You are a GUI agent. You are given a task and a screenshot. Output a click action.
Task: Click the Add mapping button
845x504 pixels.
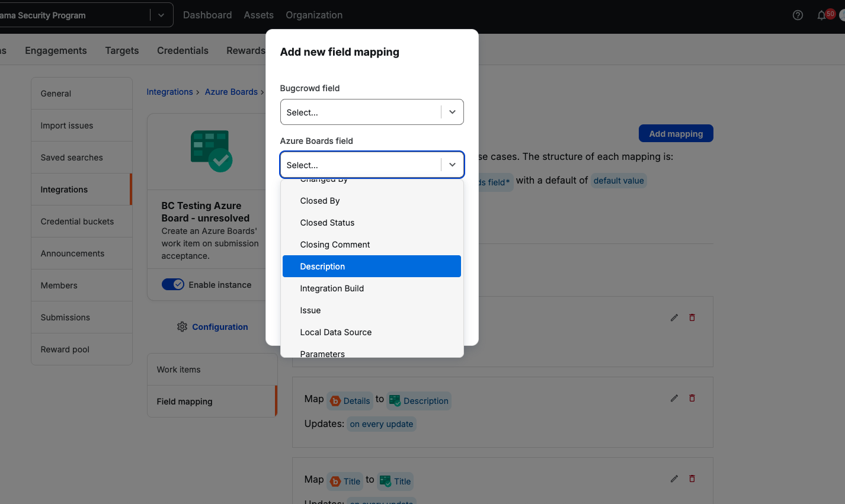[676, 134]
